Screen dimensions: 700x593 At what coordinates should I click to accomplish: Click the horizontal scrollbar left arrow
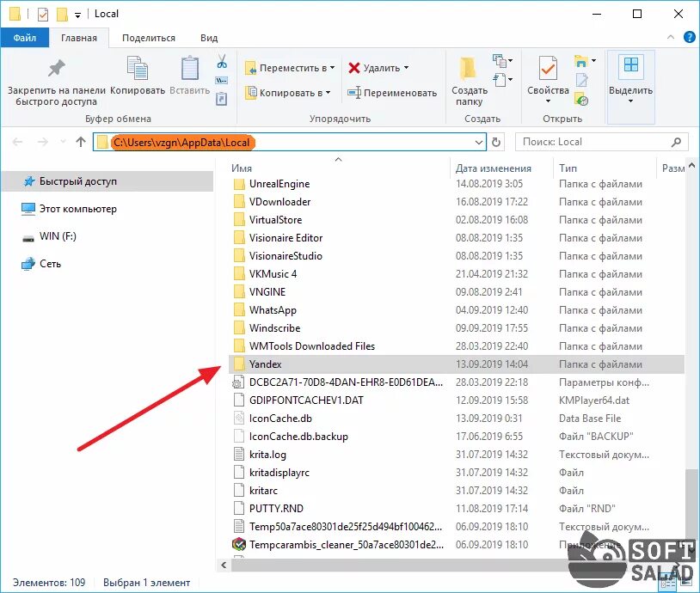(224, 565)
